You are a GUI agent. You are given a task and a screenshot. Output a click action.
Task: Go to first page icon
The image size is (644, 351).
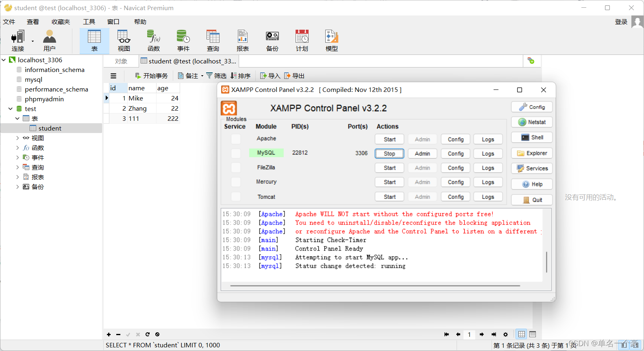(446, 334)
